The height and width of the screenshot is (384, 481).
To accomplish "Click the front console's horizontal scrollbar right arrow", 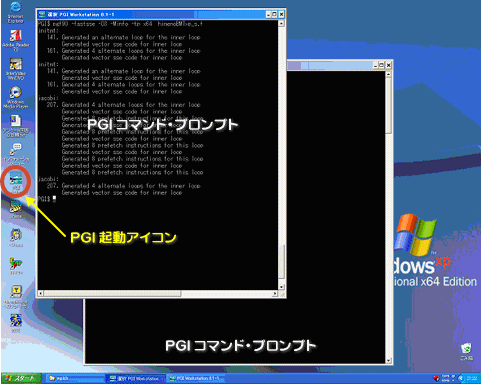I will (x=275, y=293).
